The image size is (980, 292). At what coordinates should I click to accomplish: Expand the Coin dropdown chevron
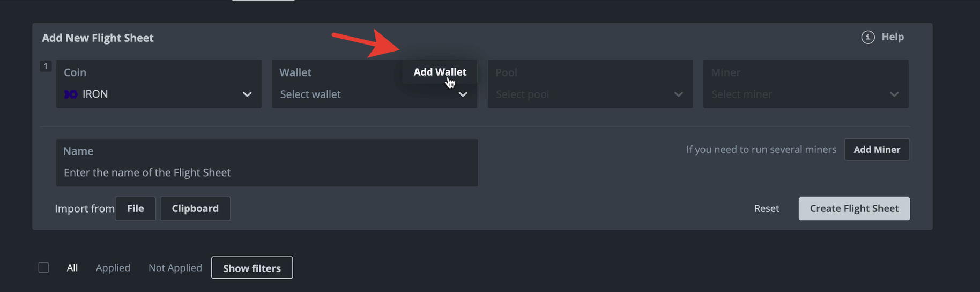247,94
